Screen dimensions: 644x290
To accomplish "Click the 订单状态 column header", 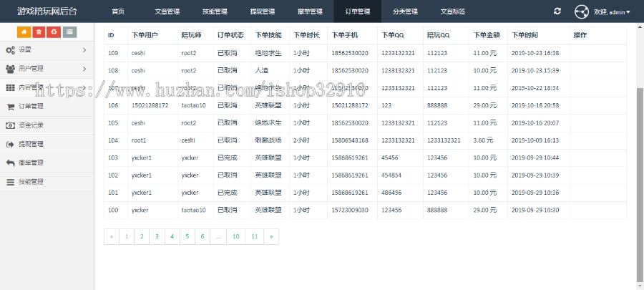I will point(230,35).
